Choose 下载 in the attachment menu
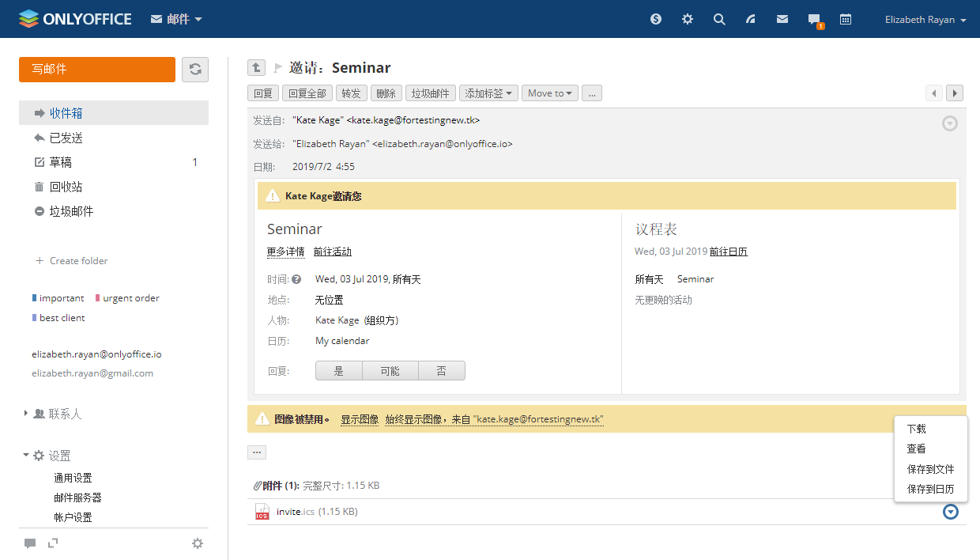Image resolution: width=980 pixels, height=560 pixels. (916, 429)
